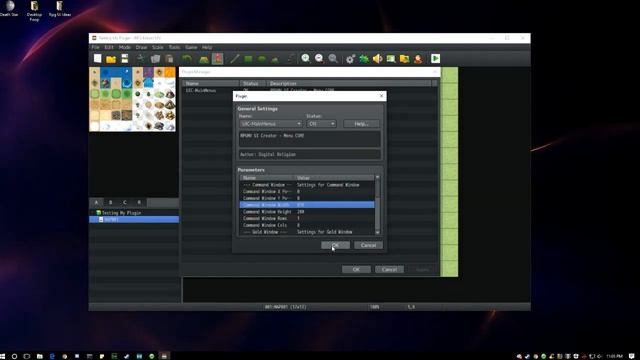
Task: Click Cancel in Plugin Manager window
Action: click(x=389, y=269)
